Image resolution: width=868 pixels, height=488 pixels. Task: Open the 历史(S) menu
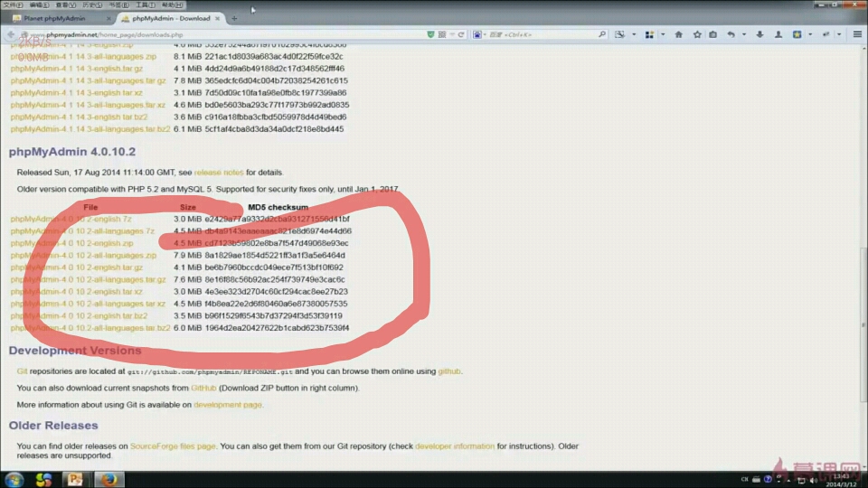92,5
